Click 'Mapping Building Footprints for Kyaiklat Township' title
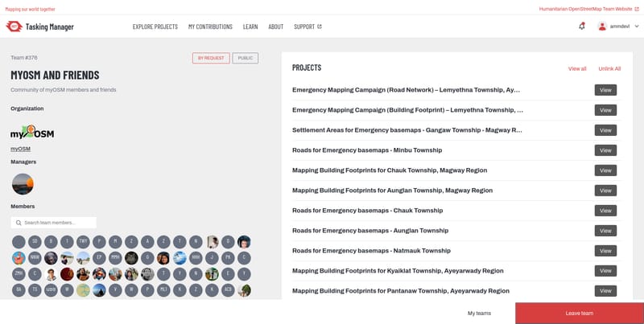644x324 pixels. (398, 271)
